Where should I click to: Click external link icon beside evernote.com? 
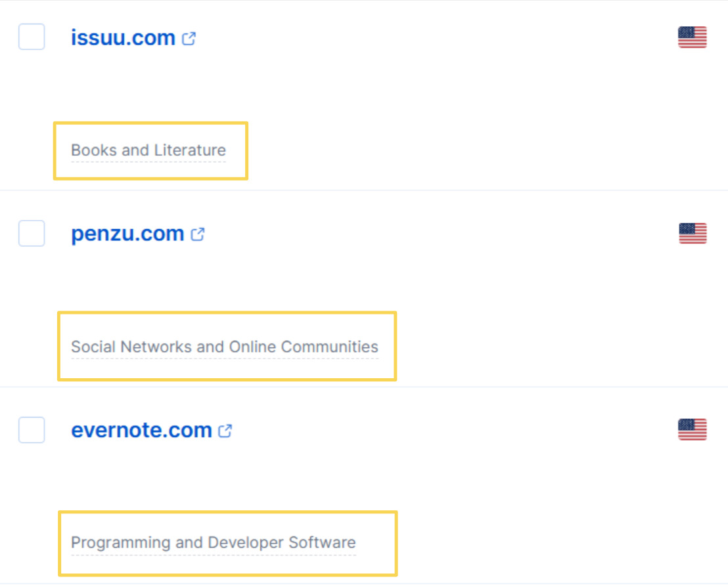coord(225,431)
